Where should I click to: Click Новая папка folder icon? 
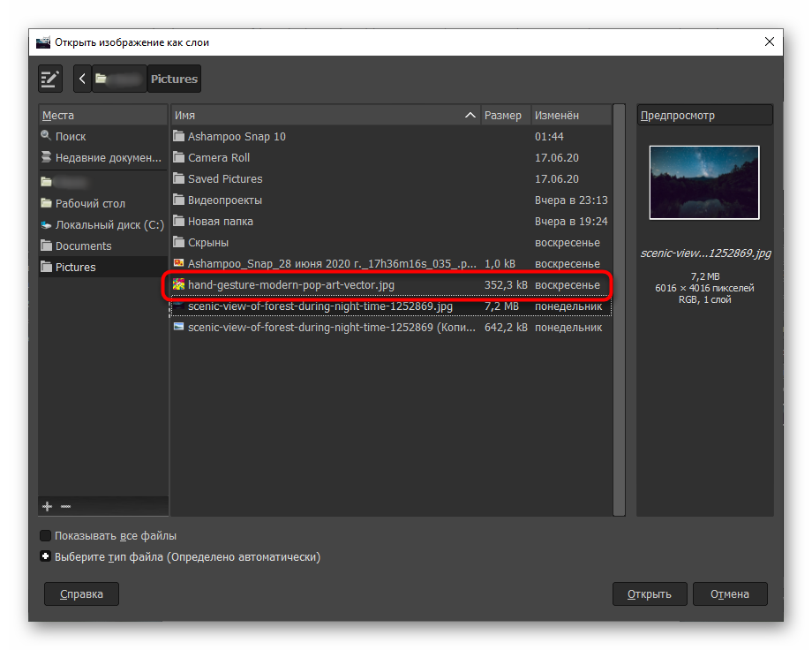point(178,221)
